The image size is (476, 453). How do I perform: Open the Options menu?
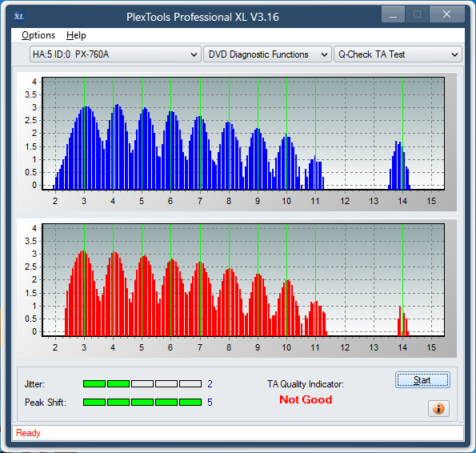(x=38, y=35)
